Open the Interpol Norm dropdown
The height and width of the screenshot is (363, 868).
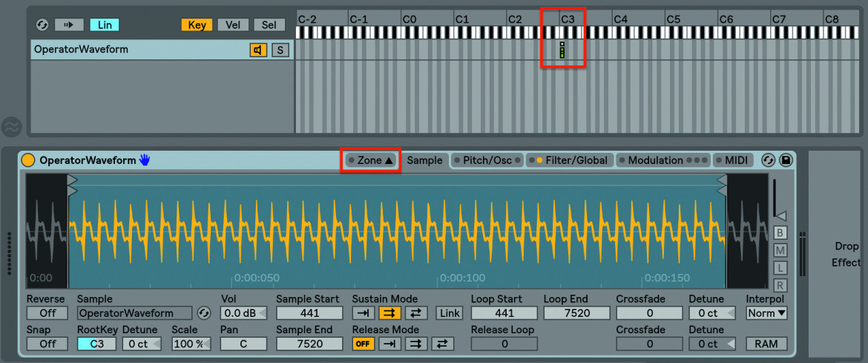766,313
